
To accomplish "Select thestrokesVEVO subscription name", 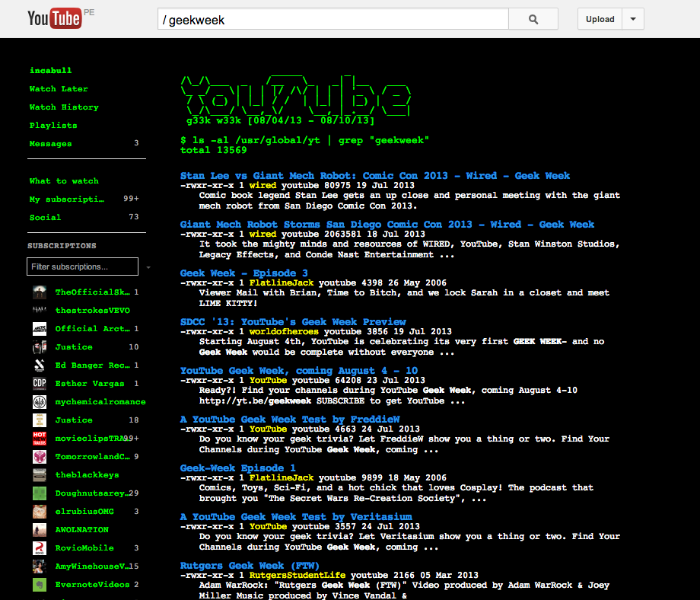I will [x=92, y=311].
